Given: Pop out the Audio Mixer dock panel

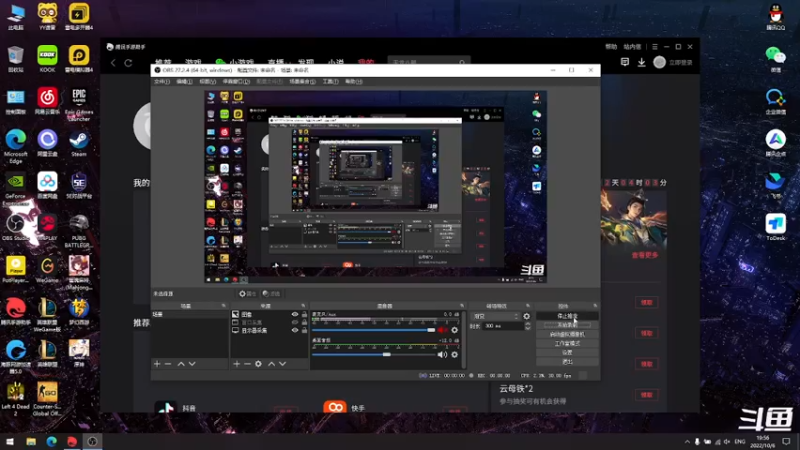Looking at the screenshot, I should click(462, 306).
